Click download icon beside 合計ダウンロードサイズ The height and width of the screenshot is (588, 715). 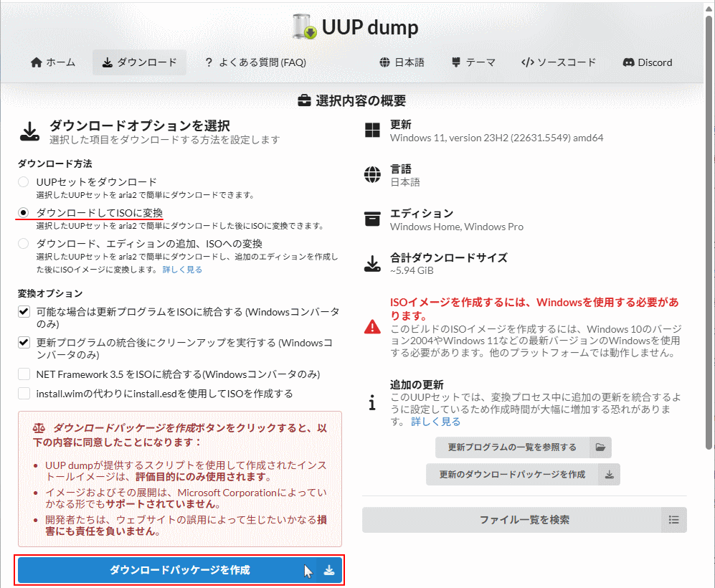pyautogui.click(x=372, y=263)
